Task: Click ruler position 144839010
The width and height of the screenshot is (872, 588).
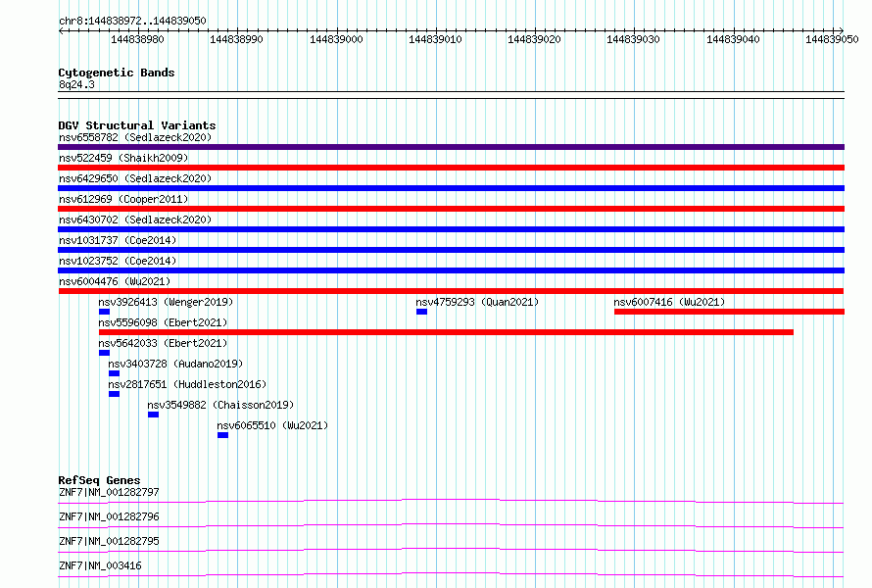Action: (x=435, y=39)
